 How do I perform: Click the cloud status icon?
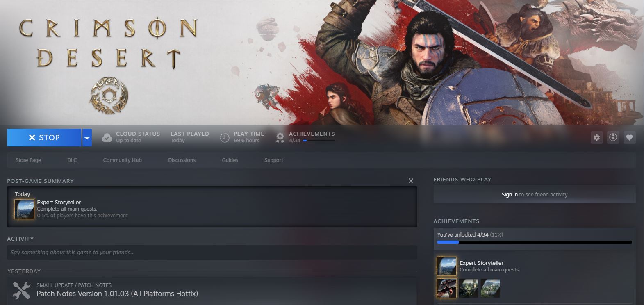coord(107,137)
